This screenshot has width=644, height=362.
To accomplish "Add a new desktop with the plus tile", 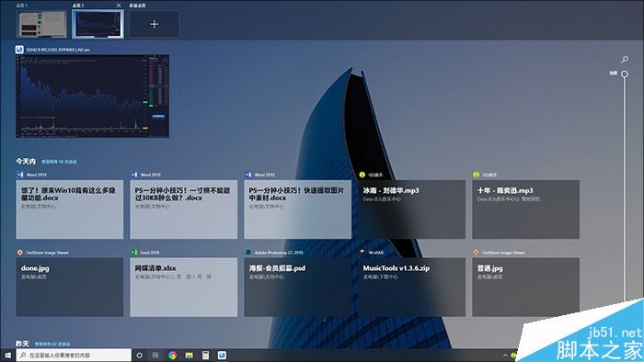I will [154, 24].
